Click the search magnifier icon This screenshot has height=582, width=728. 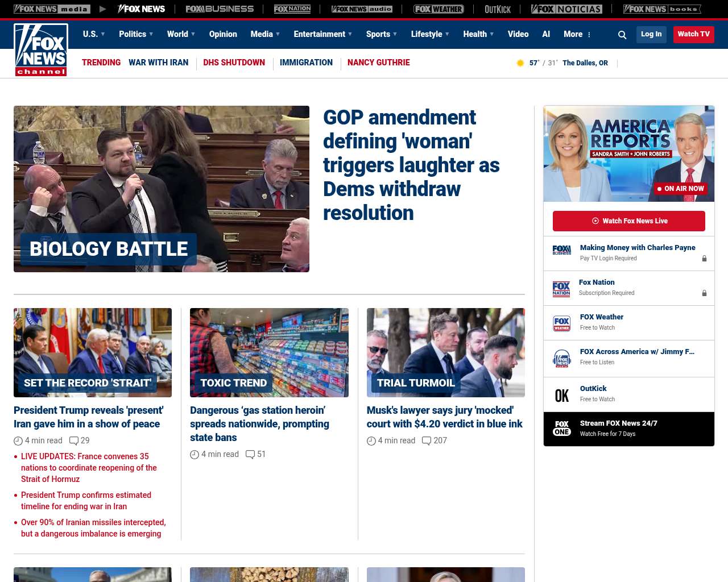(622, 35)
